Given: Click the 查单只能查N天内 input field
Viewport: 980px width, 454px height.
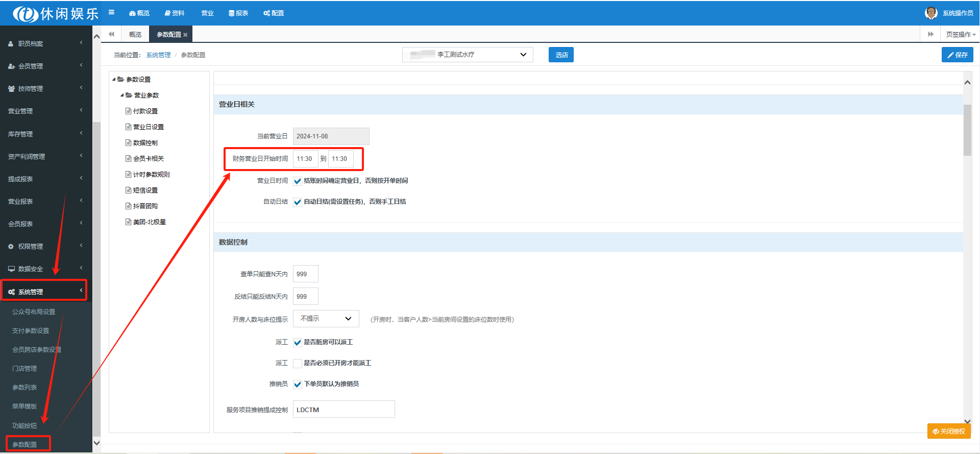Looking at the screenshot, I should click(305, 274).
